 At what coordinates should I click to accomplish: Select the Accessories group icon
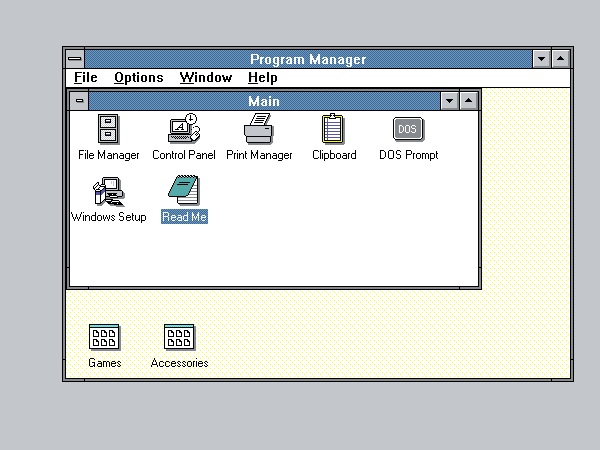179,337
